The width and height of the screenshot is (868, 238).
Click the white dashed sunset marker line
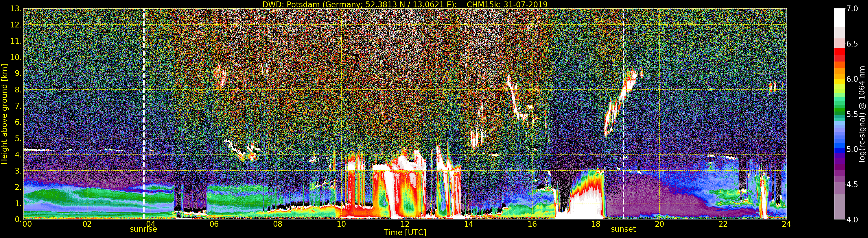623,114
